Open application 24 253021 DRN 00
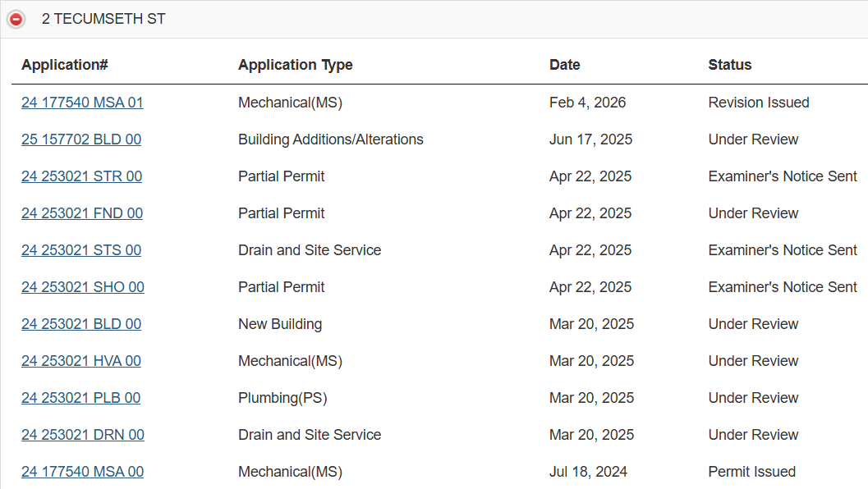This screenshot has width=868, height=489. pos(83,435)
